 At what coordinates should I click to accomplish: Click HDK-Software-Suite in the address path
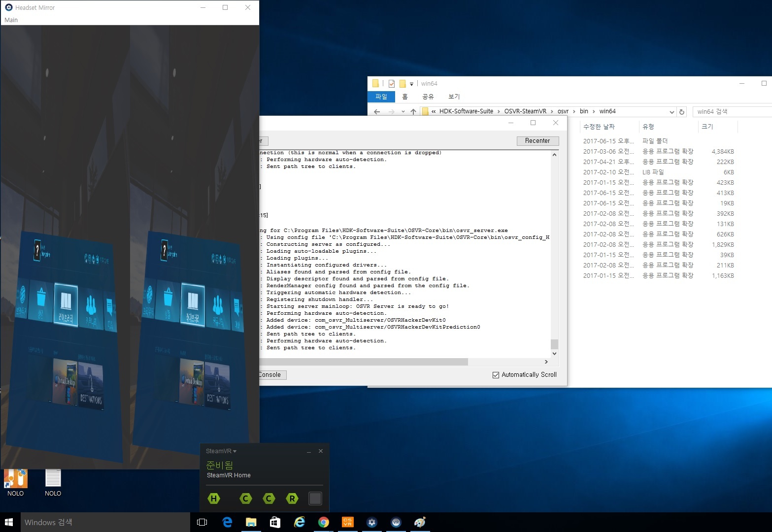coord(466,111)
